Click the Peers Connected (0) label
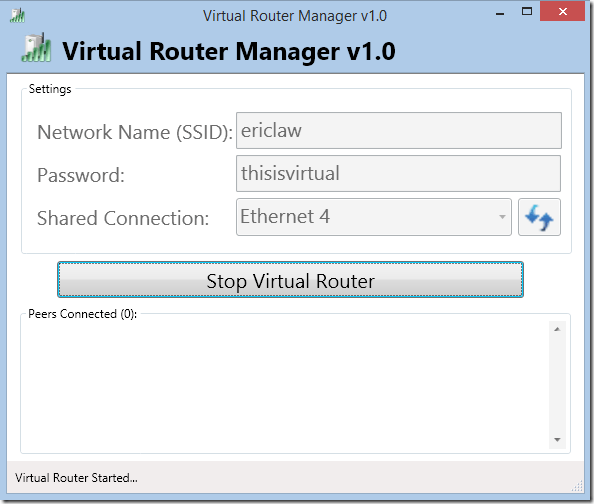Image resolution: width=594 pixels, height=504 pixels. pyautogui.click(x=83, y=314)
